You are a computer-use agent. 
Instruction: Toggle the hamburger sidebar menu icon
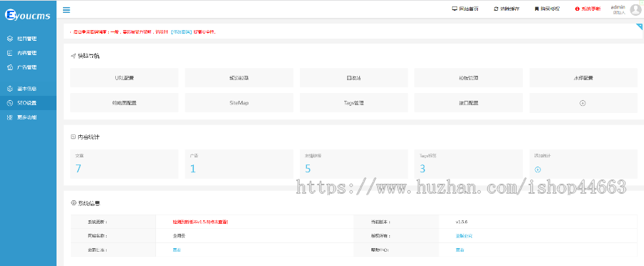point(66,10)
